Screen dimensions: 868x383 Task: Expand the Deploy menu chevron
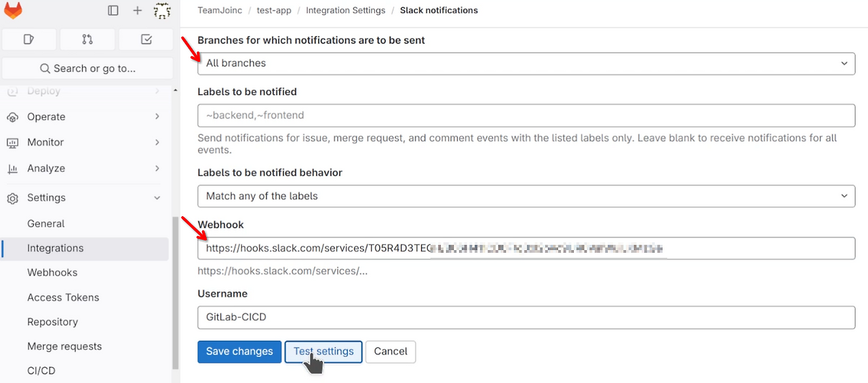tap(157, 91)
